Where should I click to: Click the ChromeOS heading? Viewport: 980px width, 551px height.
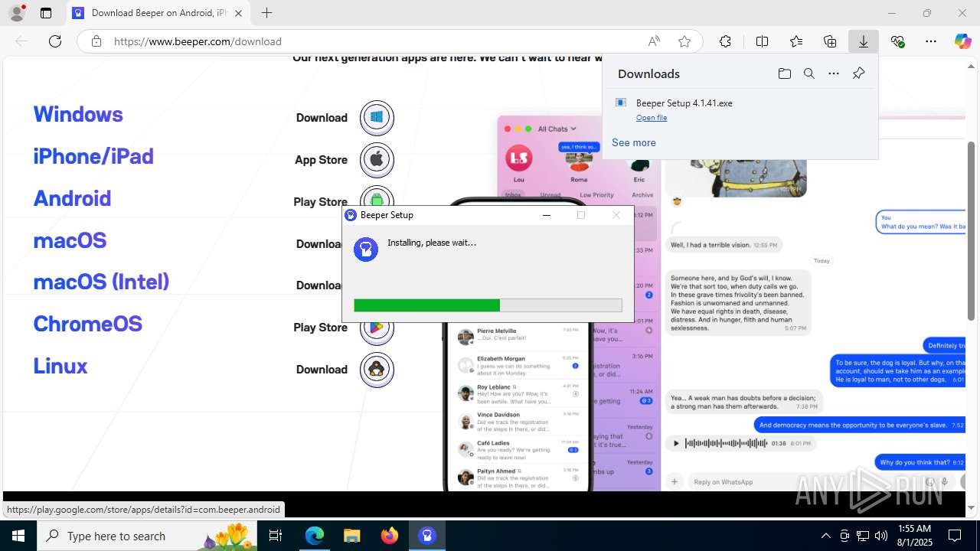[x=88, y=324]
